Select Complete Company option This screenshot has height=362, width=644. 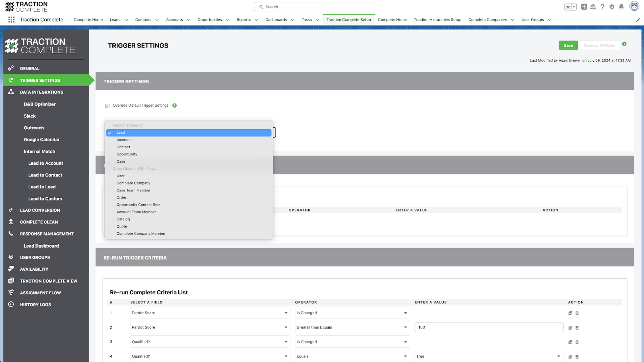tap(188, 183)
